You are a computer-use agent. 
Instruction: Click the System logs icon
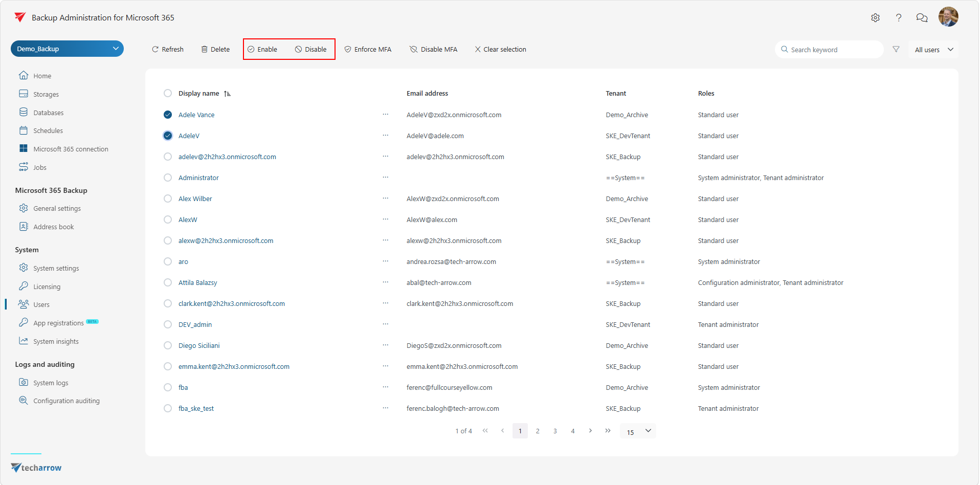click(24, 383)
